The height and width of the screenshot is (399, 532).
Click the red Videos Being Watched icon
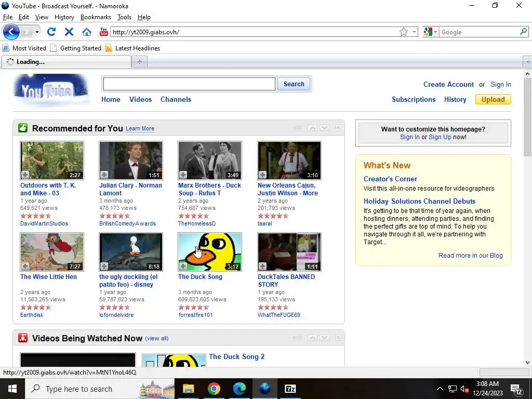coord(23,338)
